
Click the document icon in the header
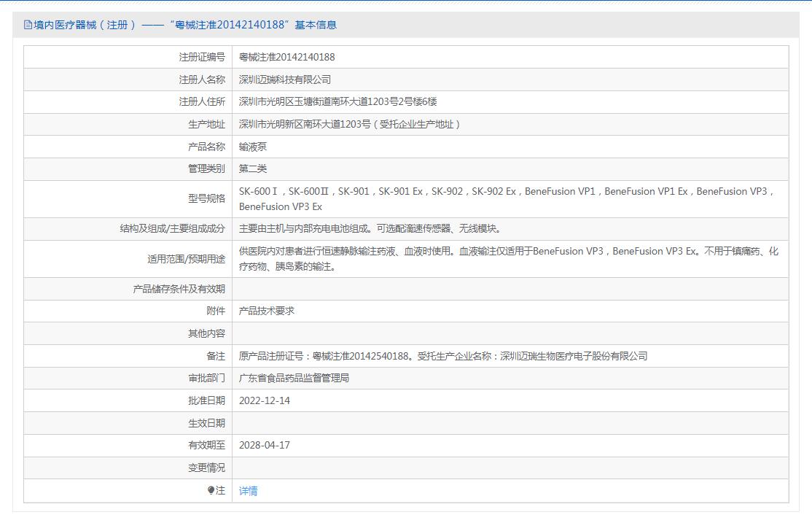click(x=28, y=25)
